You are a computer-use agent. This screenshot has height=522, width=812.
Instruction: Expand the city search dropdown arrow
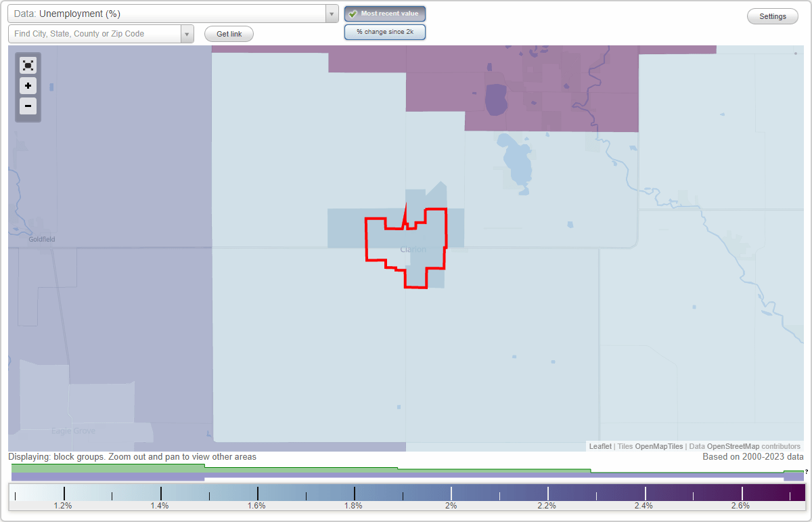click(x=187, y=34)
